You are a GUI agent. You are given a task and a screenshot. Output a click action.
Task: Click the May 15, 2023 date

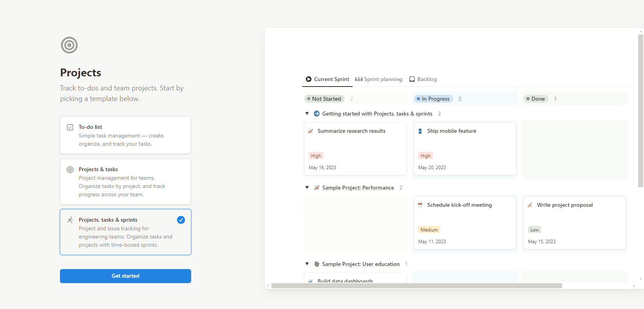click(542, 242)
